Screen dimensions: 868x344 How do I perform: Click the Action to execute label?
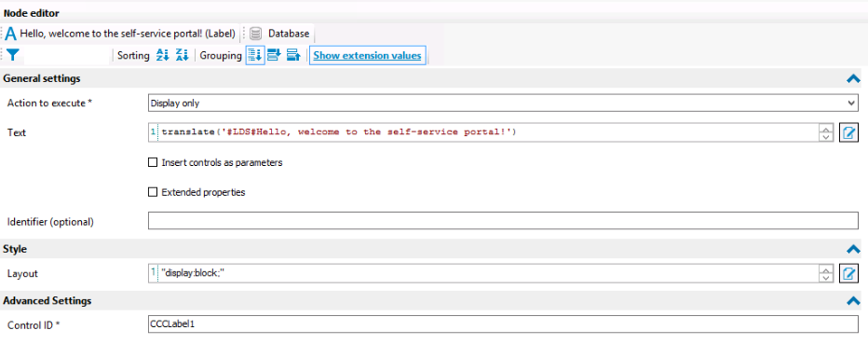[x=49, y=103]
